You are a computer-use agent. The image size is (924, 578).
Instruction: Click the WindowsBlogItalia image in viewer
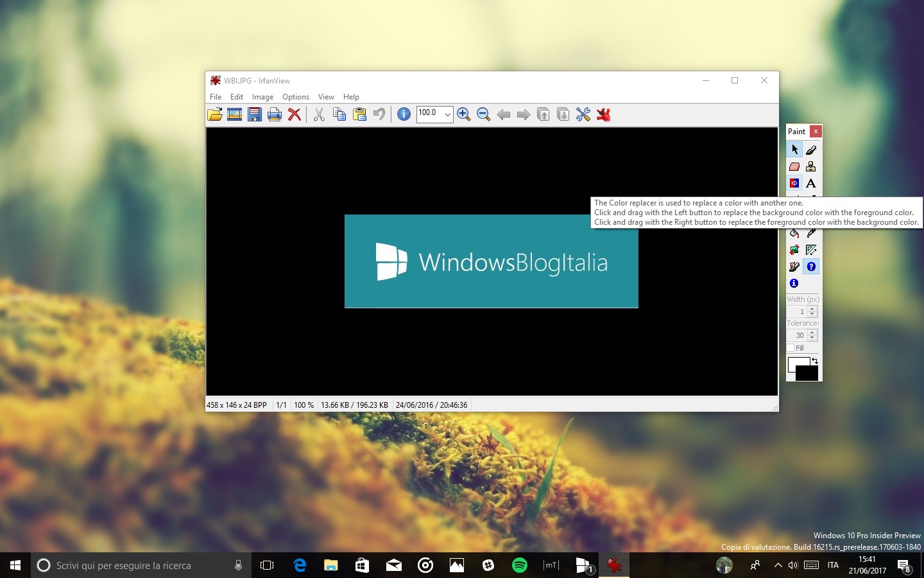pyautogui.click(x=492, y=261)
